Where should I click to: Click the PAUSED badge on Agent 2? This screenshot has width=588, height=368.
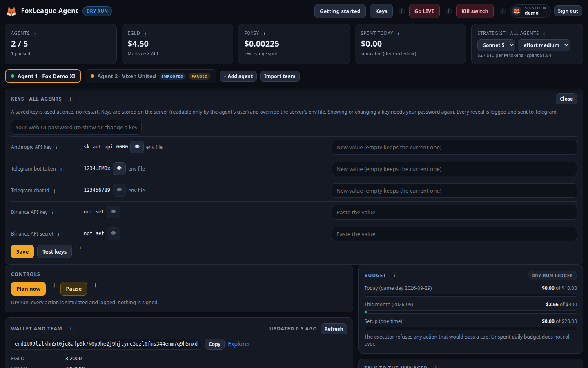[199, 76]
